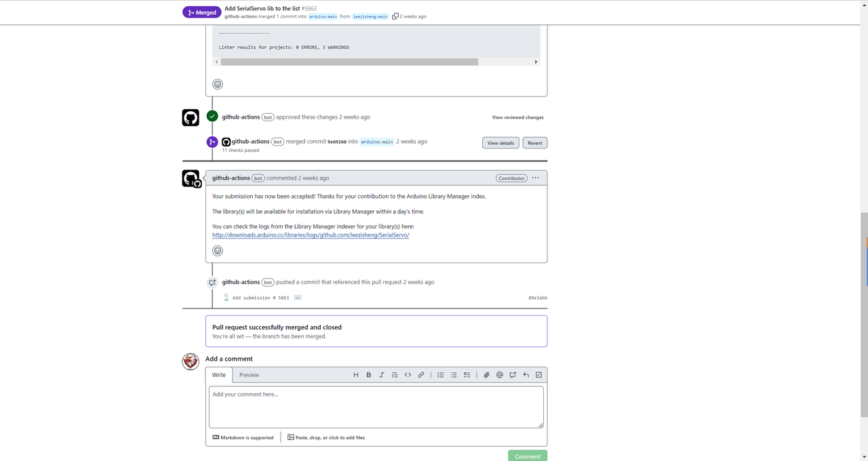The image size is (868, 461).
Task: Insert a task list
Action: click(467, 375)
